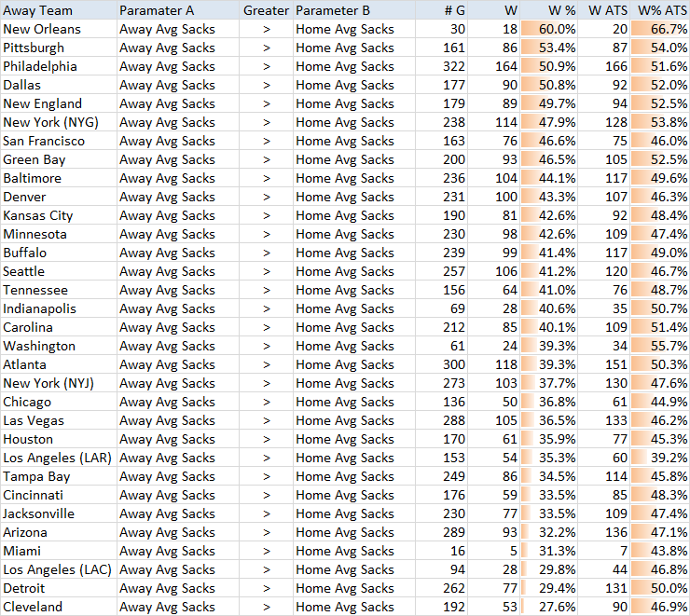
Task: Select New York (NYG) 128 W ATS cell
Action: [x=604, y=122]
